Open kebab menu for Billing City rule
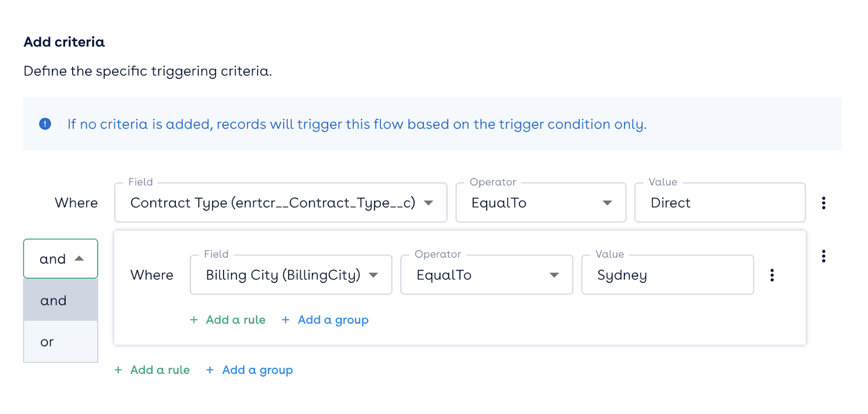 [772, 275]
